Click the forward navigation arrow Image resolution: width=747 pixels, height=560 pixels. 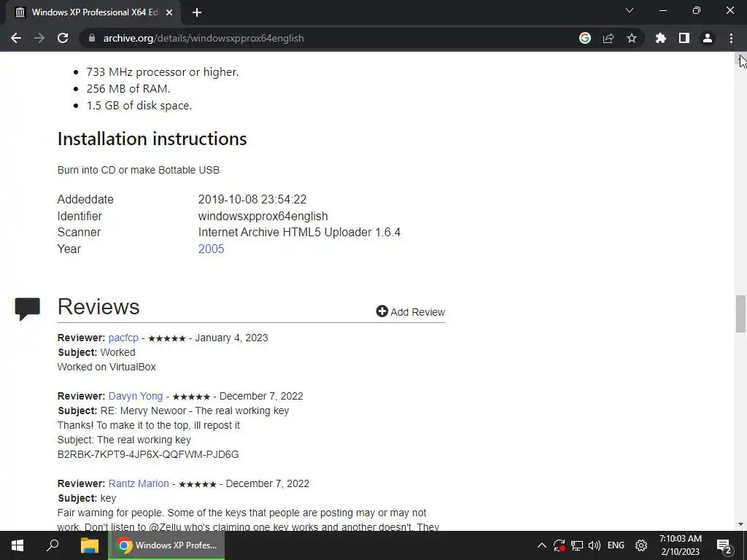pyautogui.click(x=39, y=38)
